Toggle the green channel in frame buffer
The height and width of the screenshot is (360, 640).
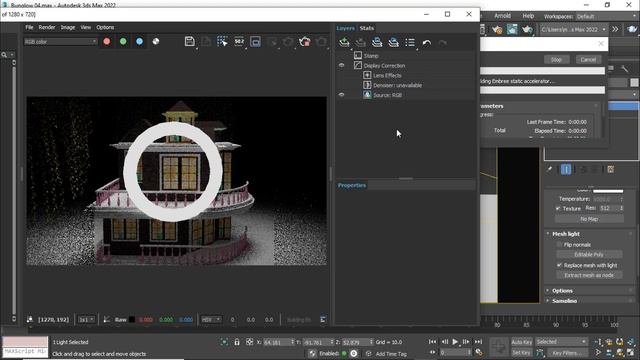pyautogui.click(x=123, y=41)
